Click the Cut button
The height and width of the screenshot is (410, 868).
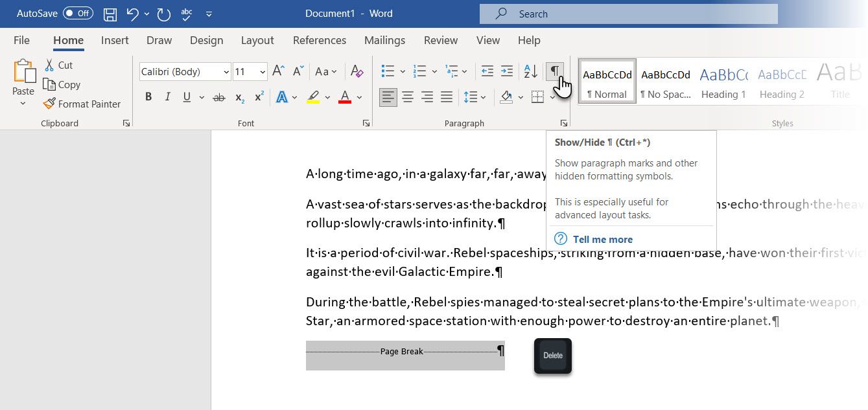58,65
